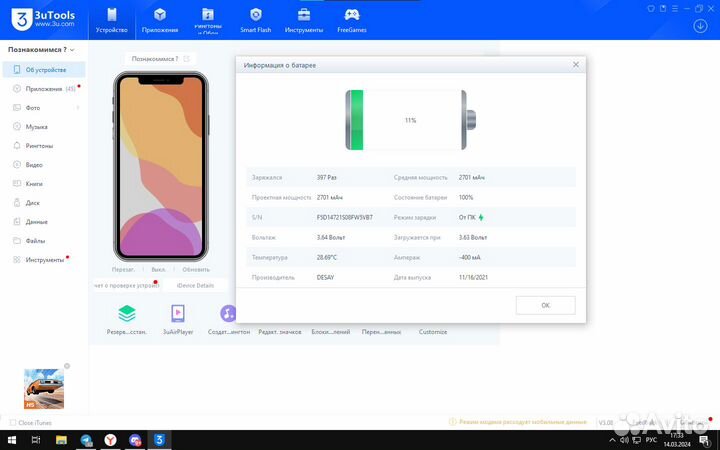
Task: Open the Customize tools option
Action: (433, 332)
